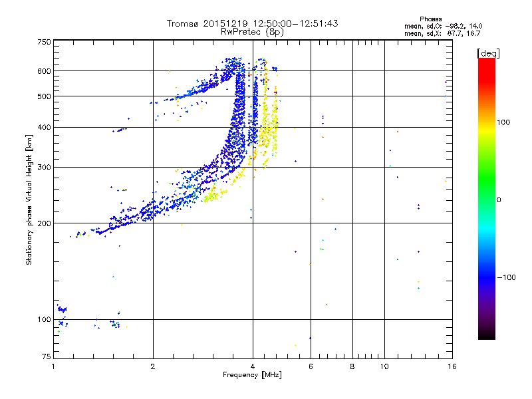This screenshot has width=532, height=399.
Task: Click the y-axis tick label '75'
Action: 47,356
